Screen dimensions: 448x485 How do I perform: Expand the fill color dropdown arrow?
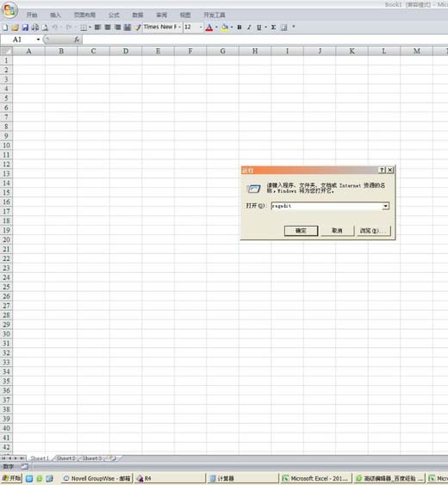(x=232, y=28)
